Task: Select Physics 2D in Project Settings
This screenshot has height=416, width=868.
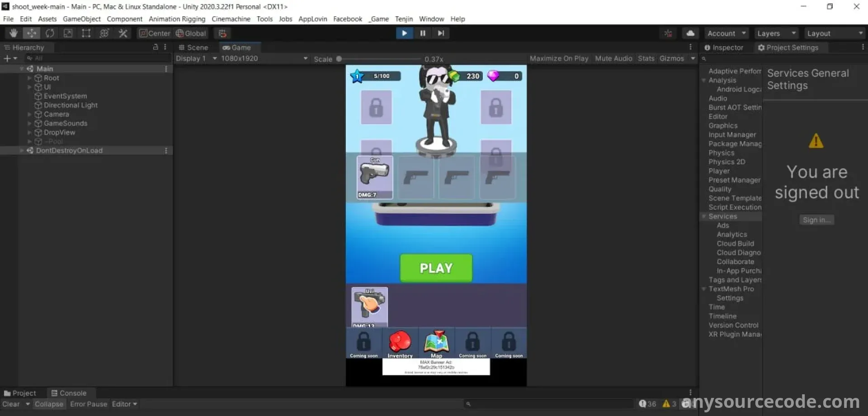Action: (726, 162)
